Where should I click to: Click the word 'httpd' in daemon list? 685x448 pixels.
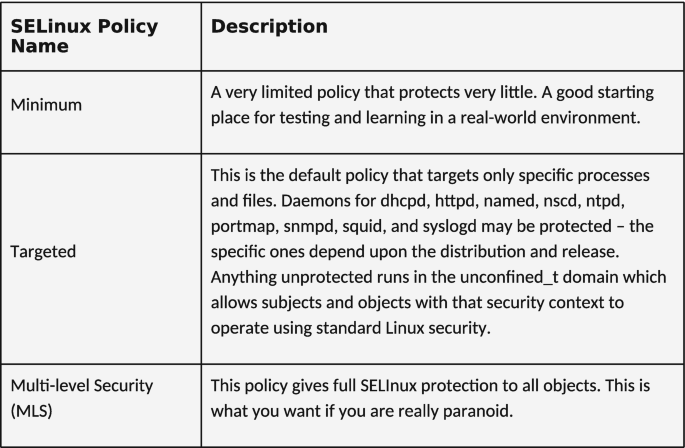[x=455, y=201]
